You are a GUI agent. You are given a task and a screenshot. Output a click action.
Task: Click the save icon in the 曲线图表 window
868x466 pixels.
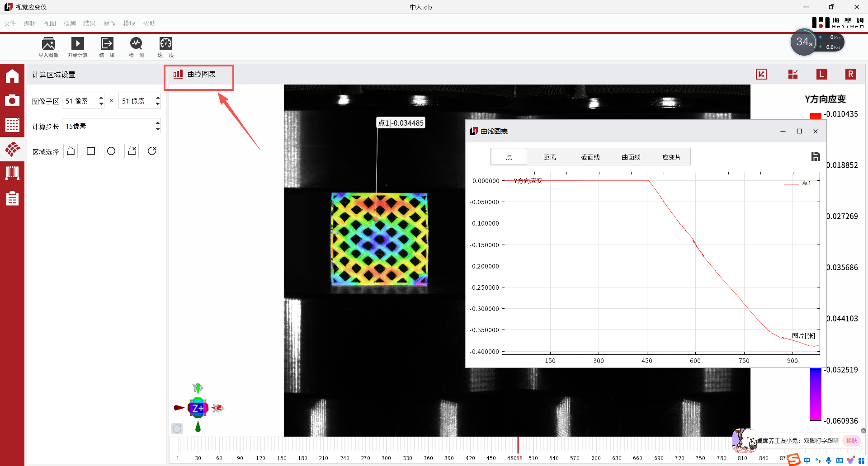[x=816, y=156]
